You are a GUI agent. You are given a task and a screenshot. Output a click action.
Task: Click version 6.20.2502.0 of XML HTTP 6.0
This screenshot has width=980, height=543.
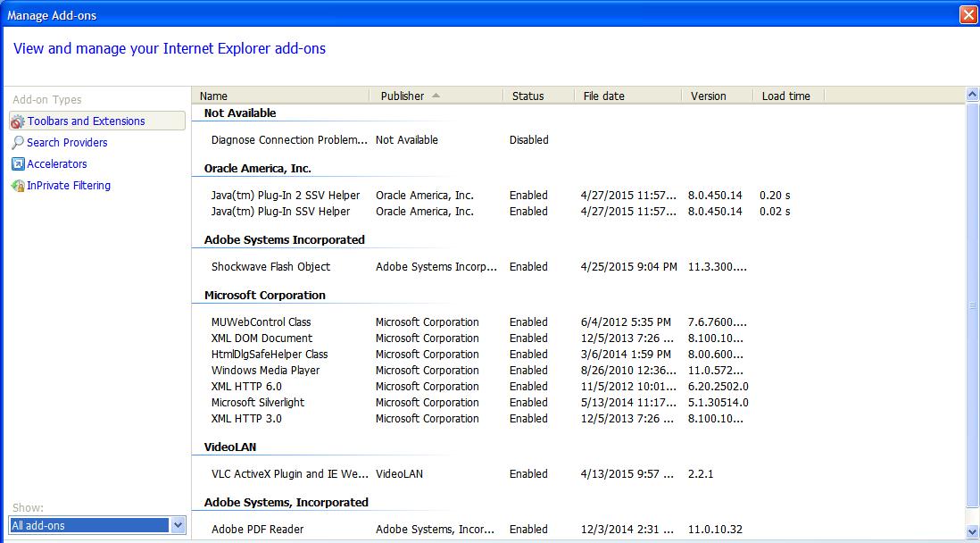718,387
